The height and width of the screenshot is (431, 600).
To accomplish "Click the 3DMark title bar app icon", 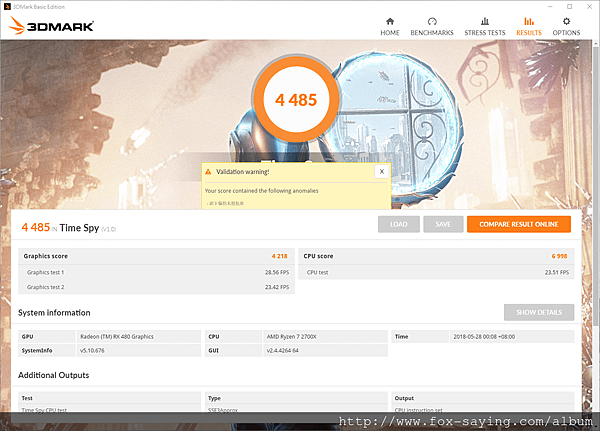I will click(x=7, y=7).
